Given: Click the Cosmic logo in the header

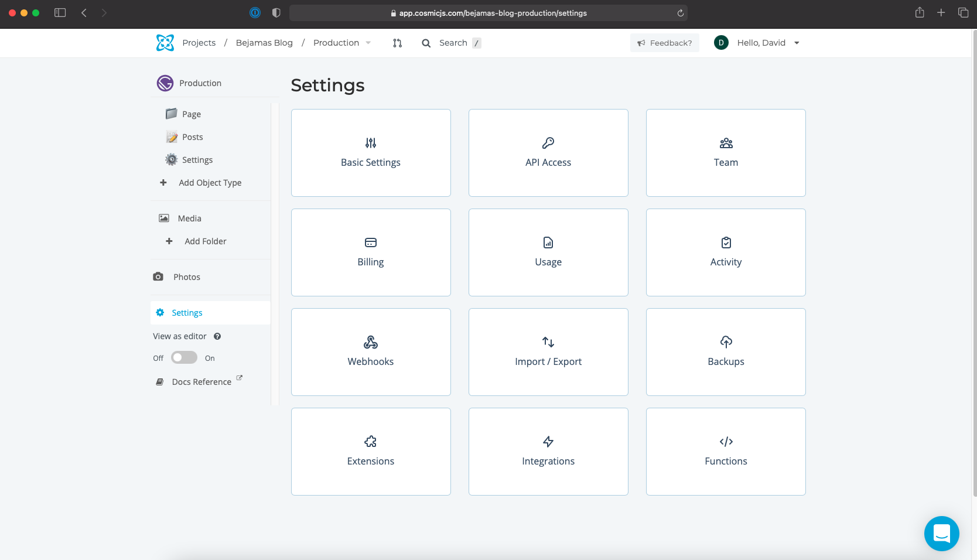Looking at the screenshot, I should click(165, 43).
